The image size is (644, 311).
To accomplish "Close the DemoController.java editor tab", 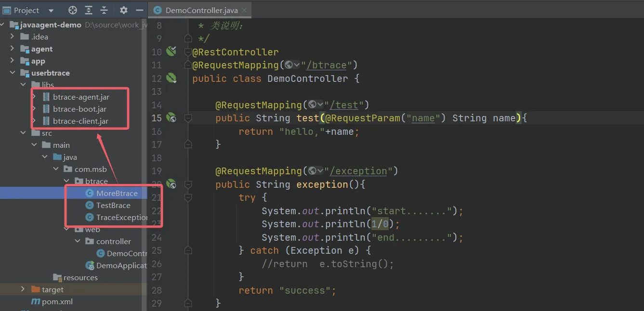I will pyautogui.click(x=244, y=10).
